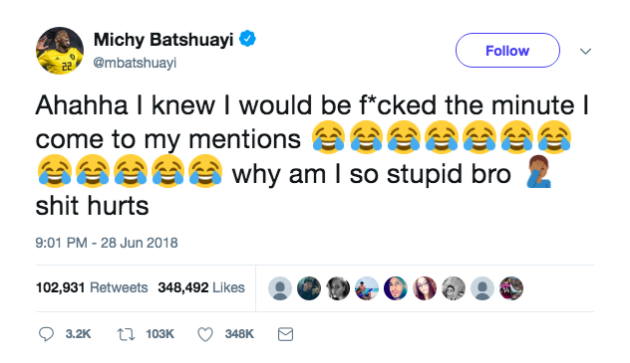Open Michy Batshuayi's profile picture
Image resolution: width=630 pixels, height=363 pixels.
[x=59, y=51]
